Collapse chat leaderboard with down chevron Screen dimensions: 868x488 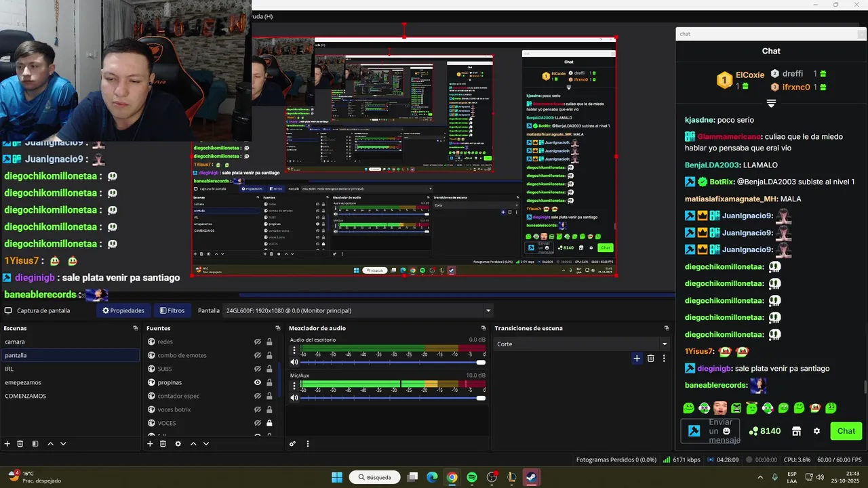click(771, 104)
